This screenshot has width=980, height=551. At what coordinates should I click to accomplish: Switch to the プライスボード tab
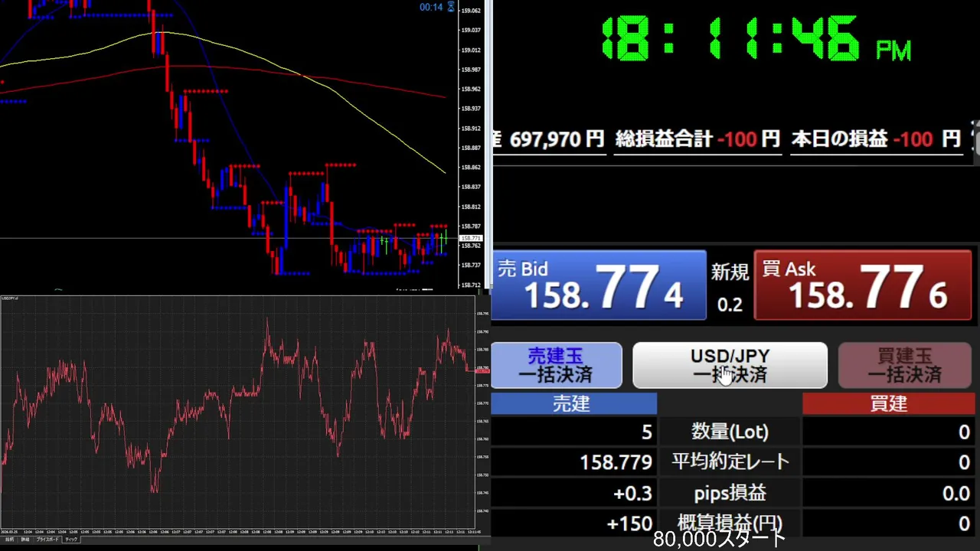(x=47, y=540)
